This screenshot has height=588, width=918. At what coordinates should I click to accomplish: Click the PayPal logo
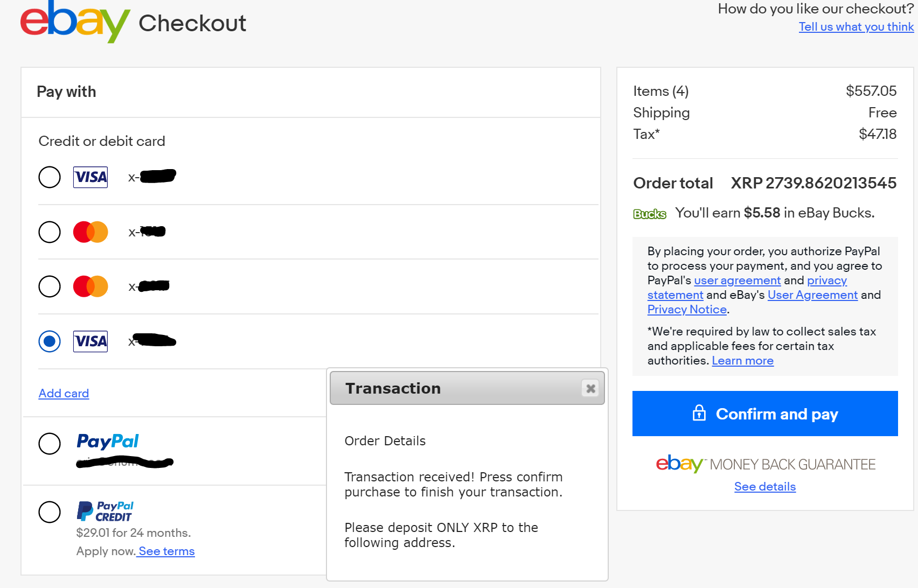108,442
